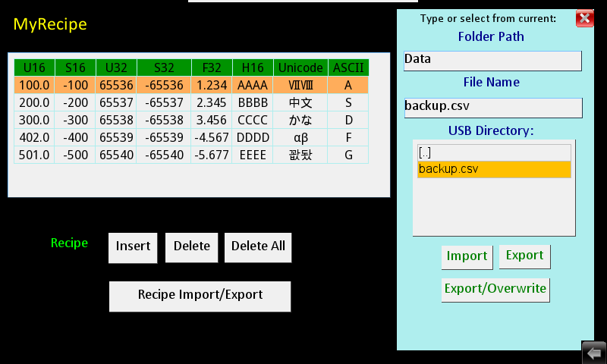
Task: Select the Unicode cell 中文
Action: pyautogui.click(x=300, y=102)
